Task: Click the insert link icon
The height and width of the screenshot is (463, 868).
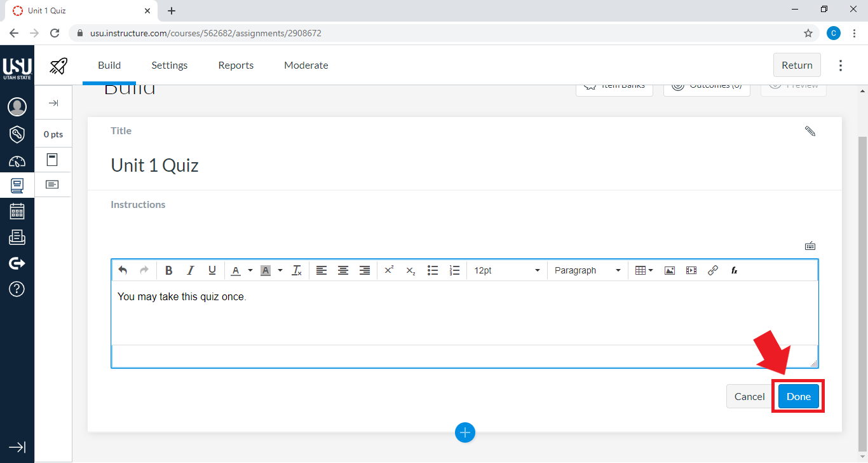Action: (x=713, y=270)
